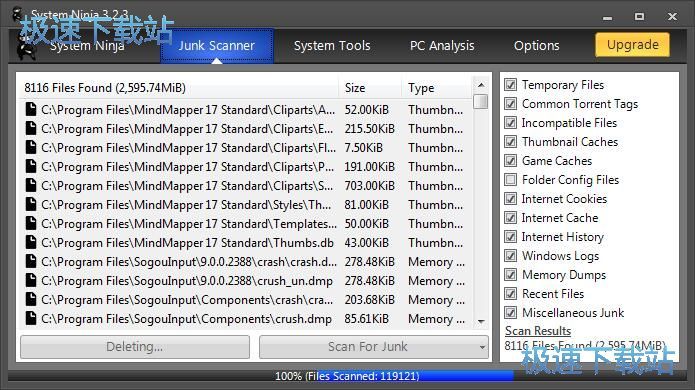Click the files scanned progress bar
The height and width of the screenshot is (390, 695).
click(348, 376)
